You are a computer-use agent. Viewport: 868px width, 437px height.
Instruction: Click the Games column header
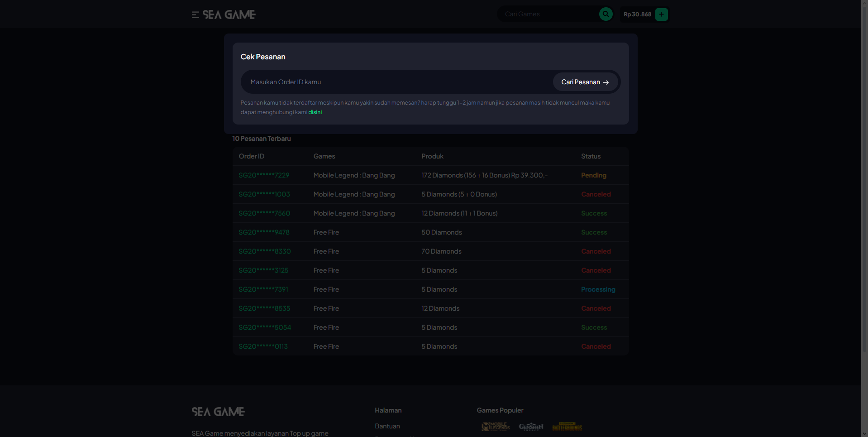(x=324, y=156)
